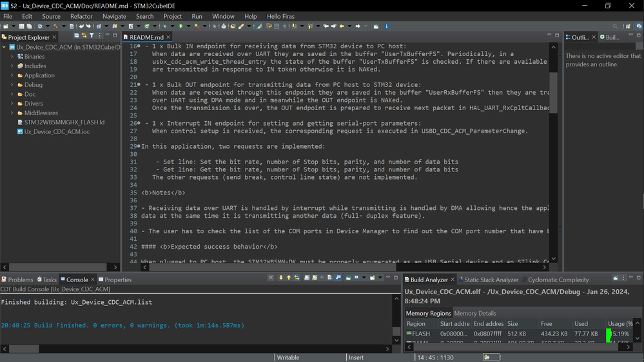The width and height of the screenshot is (644, 362).
Task: Expand the Binaries tree node
Action: point(12,57)
